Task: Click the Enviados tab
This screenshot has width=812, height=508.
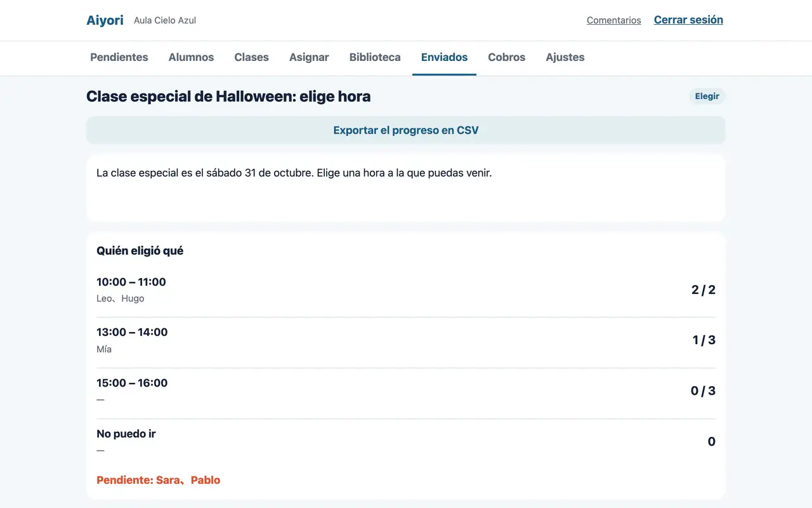Action: [x=444, y=57]
